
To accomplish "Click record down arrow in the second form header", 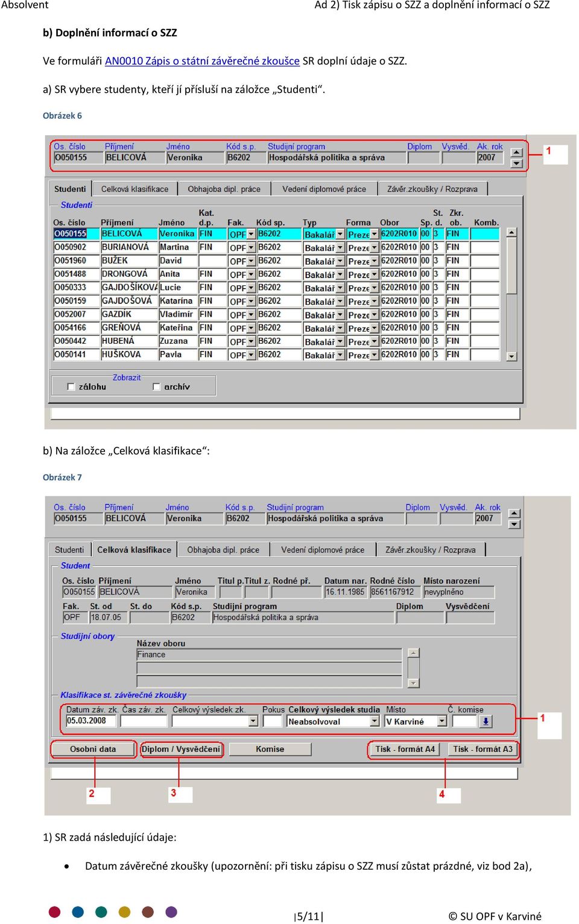I will click(x=514, y=524).
